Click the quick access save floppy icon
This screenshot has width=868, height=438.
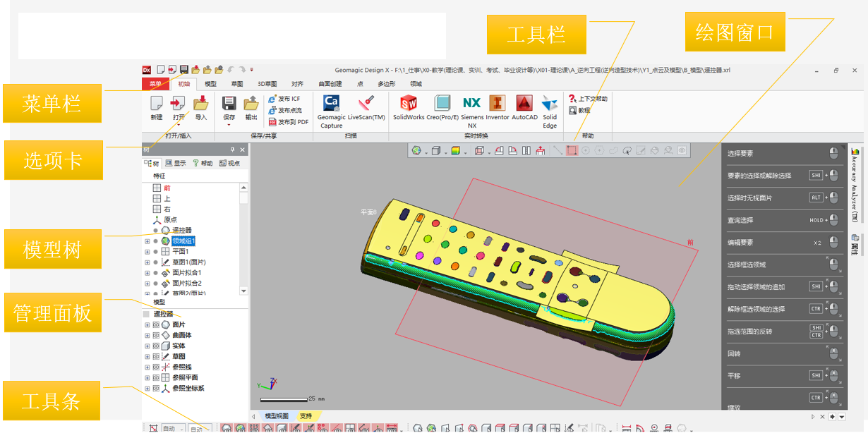point(184,70)
